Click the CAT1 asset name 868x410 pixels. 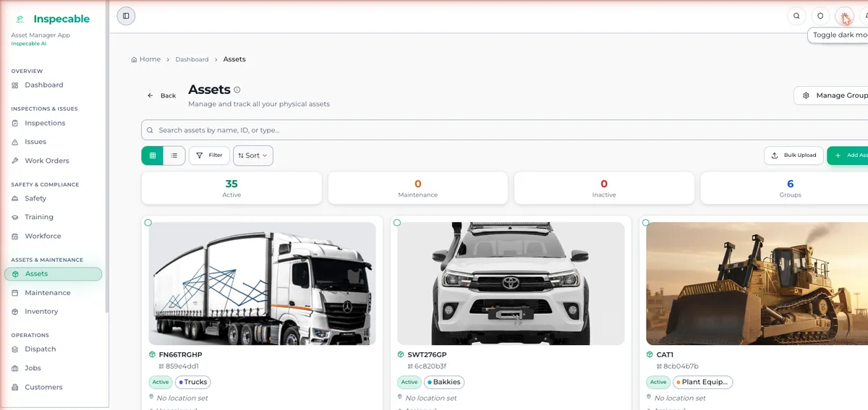pos(665,355)
